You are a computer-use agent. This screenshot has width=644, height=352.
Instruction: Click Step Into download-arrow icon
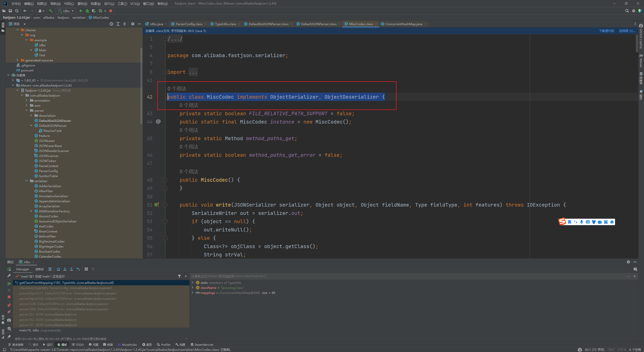65,269
